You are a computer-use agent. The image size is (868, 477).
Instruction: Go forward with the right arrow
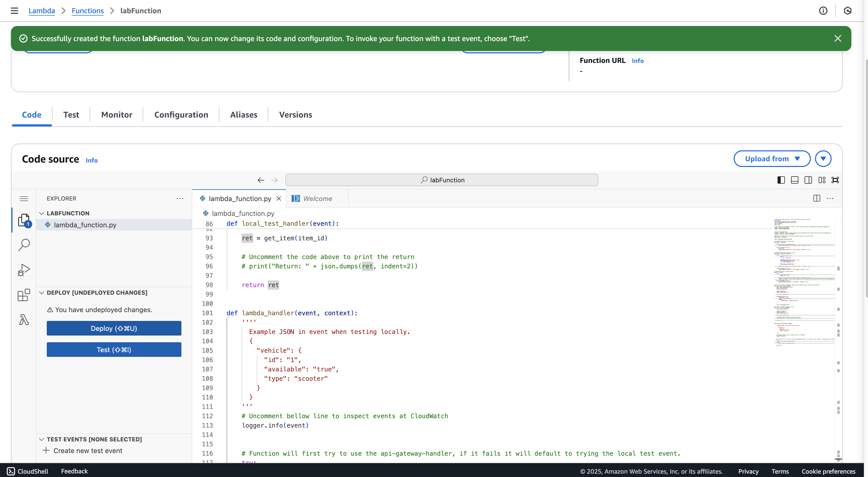click(275, 180)
